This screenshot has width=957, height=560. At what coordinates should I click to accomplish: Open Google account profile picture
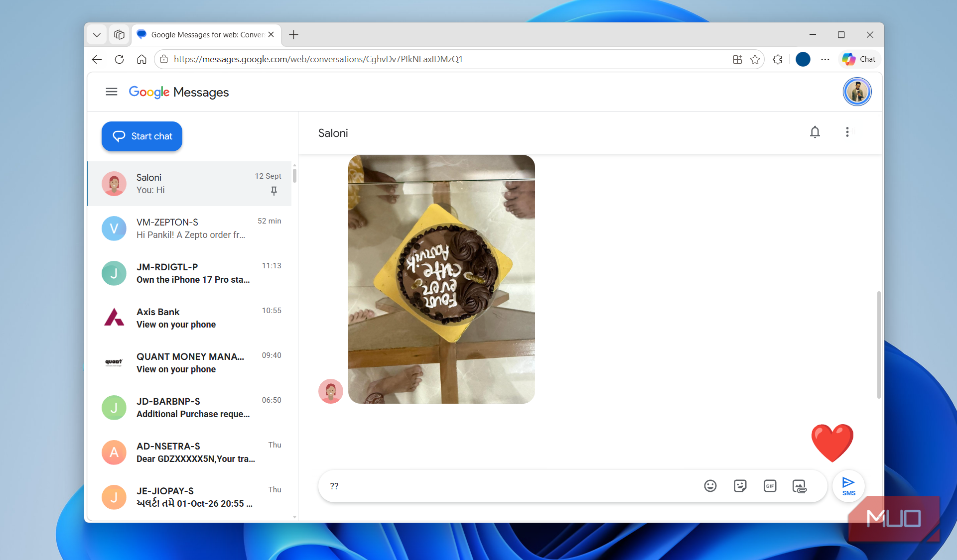click(x=857, y=92)
